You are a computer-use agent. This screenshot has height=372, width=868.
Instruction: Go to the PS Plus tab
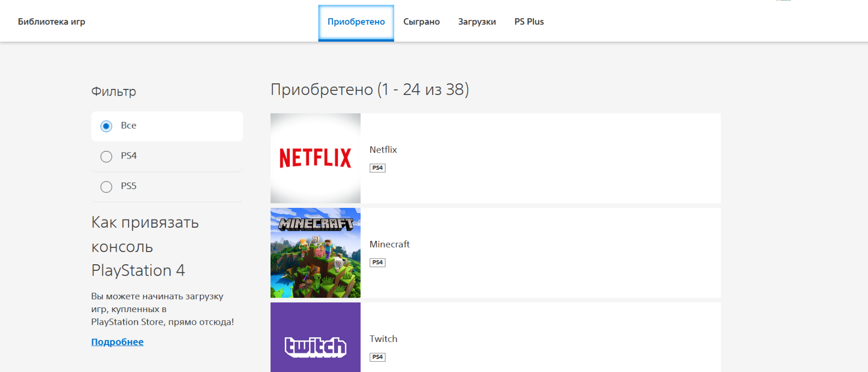(x=529, y=22)
